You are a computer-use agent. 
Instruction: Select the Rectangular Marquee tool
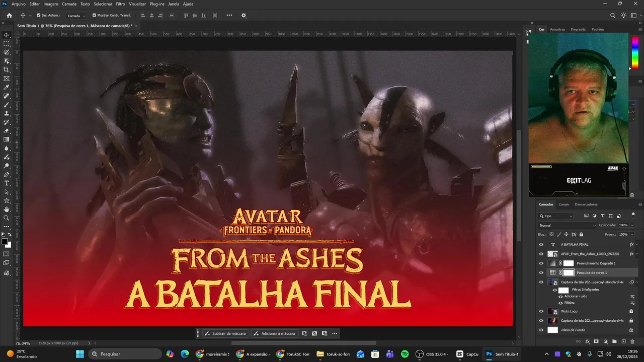7,44
